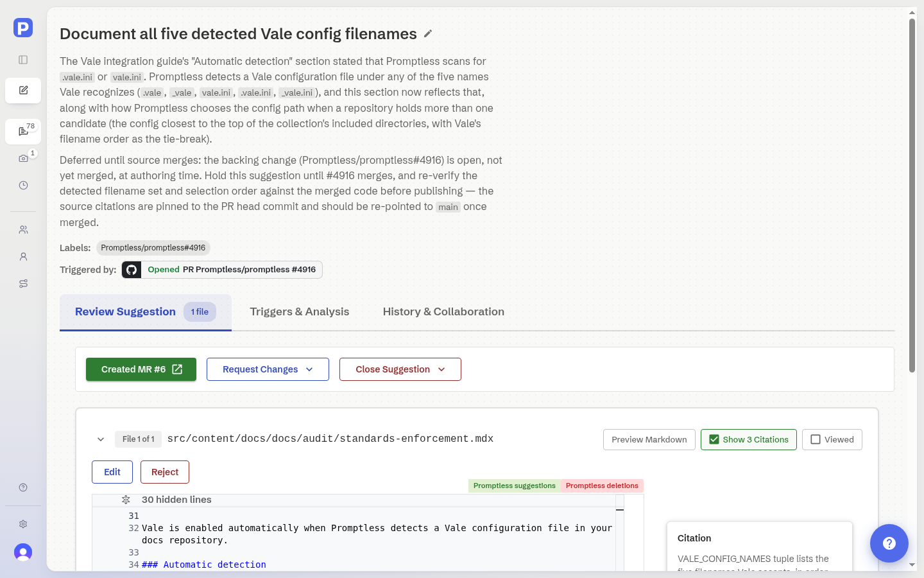
Task: Click the Edit file button
Action: 112,472
